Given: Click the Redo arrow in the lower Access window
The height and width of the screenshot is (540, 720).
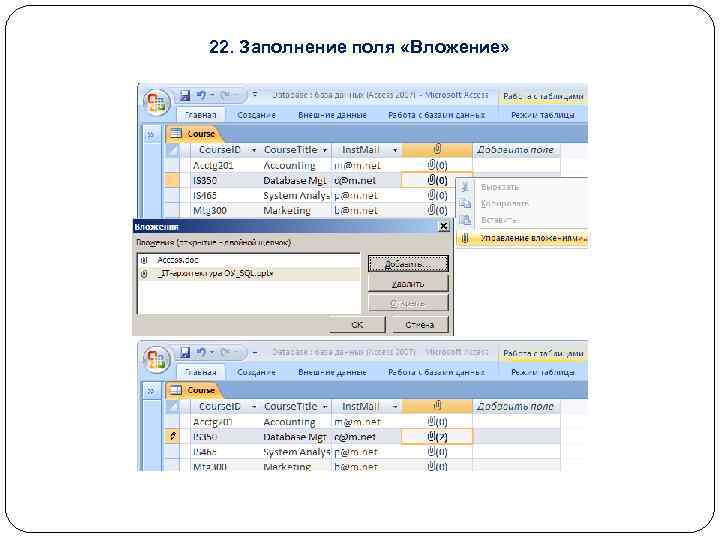Looking at the screenshot, I should [x=225, y=352].
